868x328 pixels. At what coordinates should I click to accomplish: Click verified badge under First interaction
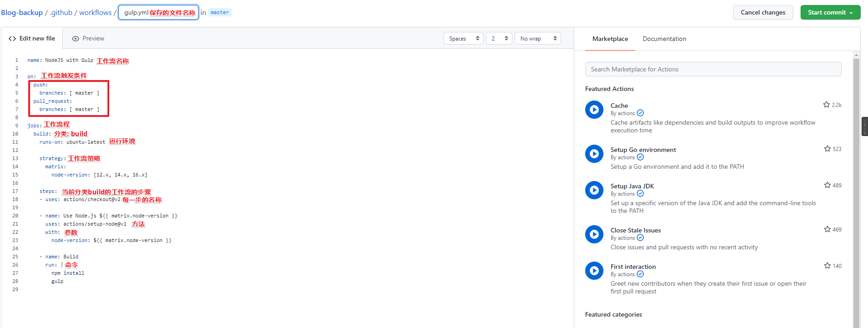640,274
